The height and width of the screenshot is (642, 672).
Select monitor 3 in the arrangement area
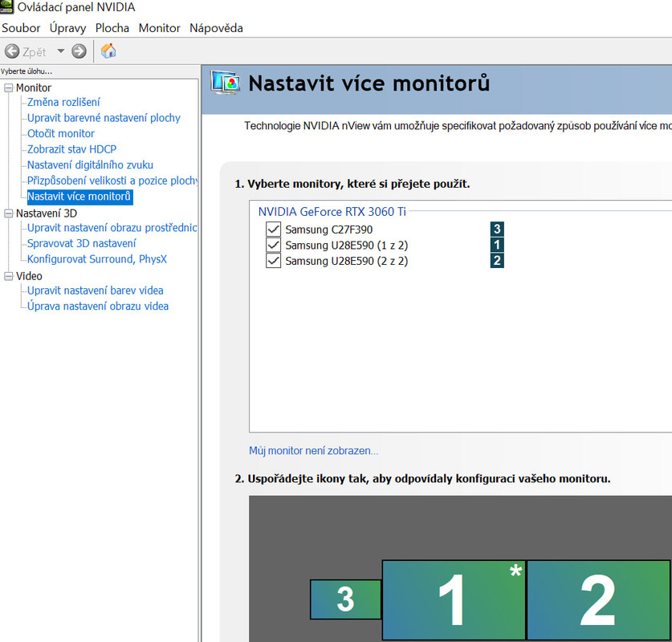345,599
